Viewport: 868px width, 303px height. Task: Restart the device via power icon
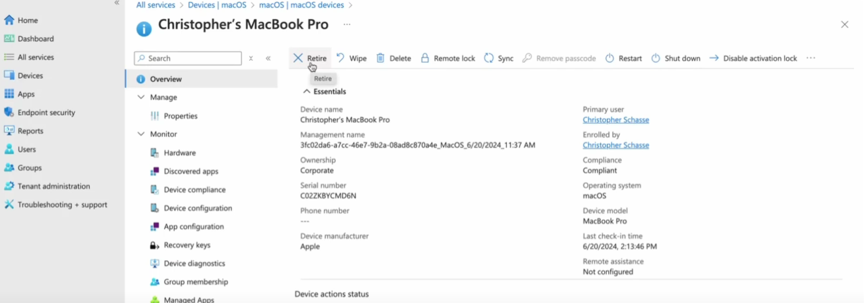click(x=610, y=58)
